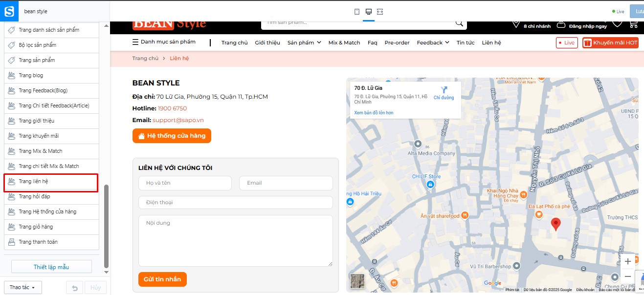Viewport: 644px width, 295px height.
Task: Click the Email input field
Action: [x=286, y=183]
